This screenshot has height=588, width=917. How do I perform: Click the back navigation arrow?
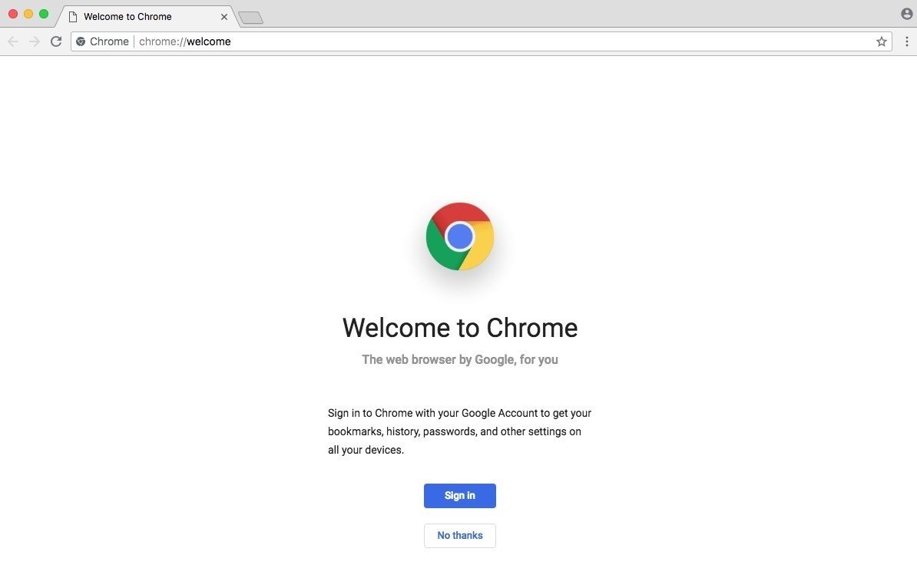pos(13,41)
